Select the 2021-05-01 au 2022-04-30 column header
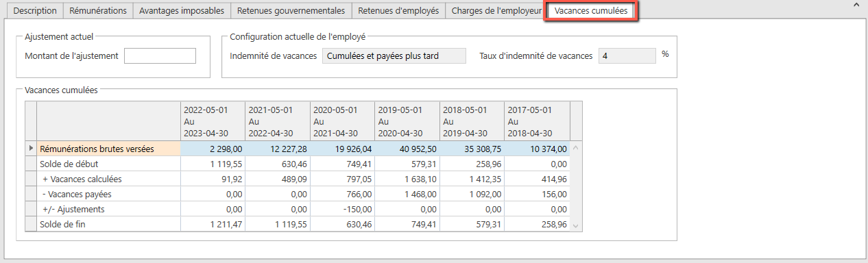868x263 pixels. pos(277,121)
